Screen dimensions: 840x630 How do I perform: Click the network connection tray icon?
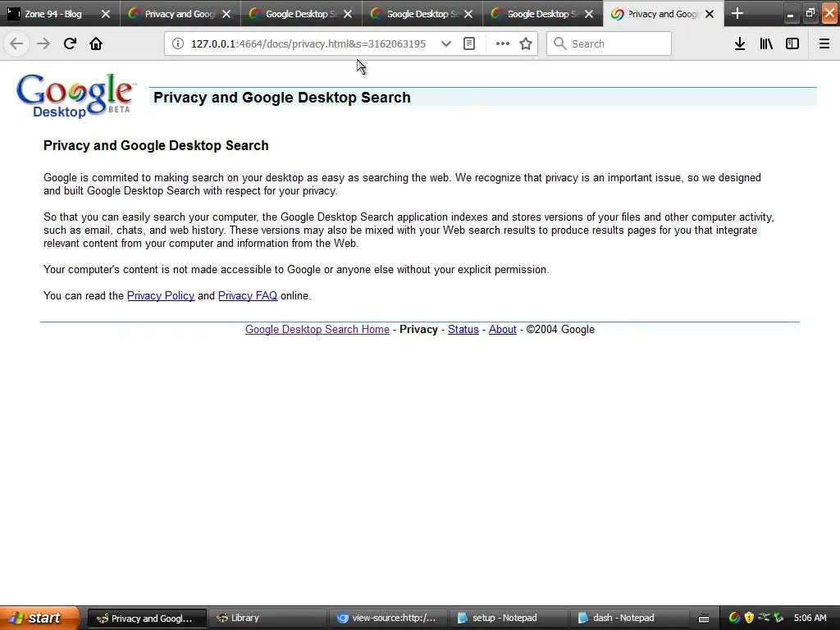(764, 618)
